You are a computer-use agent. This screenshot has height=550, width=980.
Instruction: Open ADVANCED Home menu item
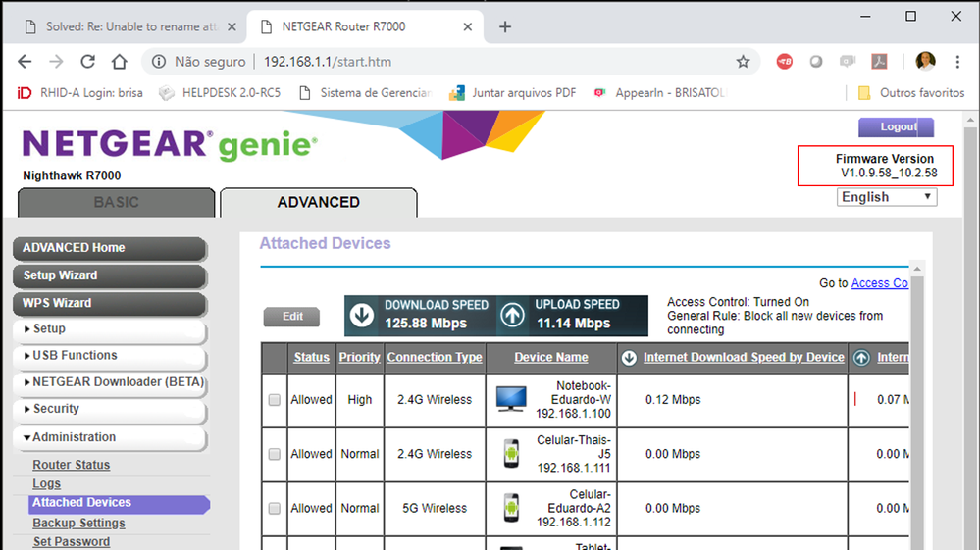109,248
